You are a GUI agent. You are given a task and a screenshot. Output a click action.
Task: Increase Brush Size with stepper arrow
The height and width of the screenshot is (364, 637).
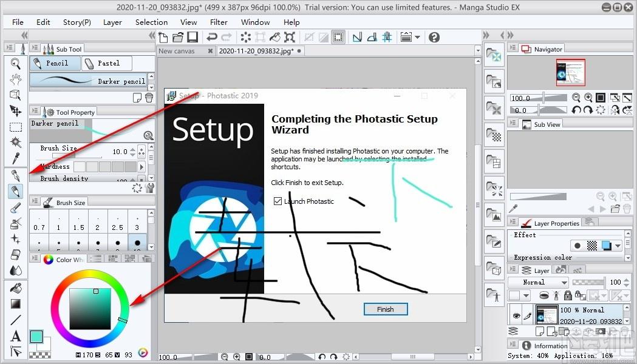coord(133,149)
